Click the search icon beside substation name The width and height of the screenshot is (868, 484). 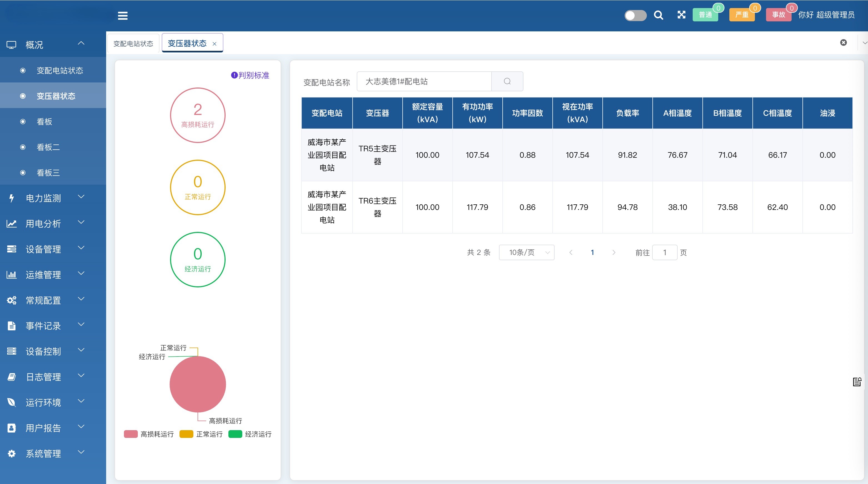pos(507,81)
